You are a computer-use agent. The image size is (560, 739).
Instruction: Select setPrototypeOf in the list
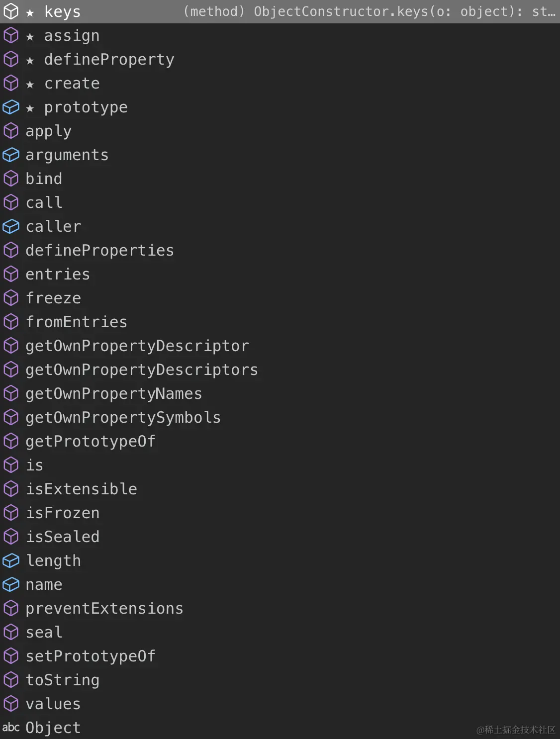tap(280, 656)
